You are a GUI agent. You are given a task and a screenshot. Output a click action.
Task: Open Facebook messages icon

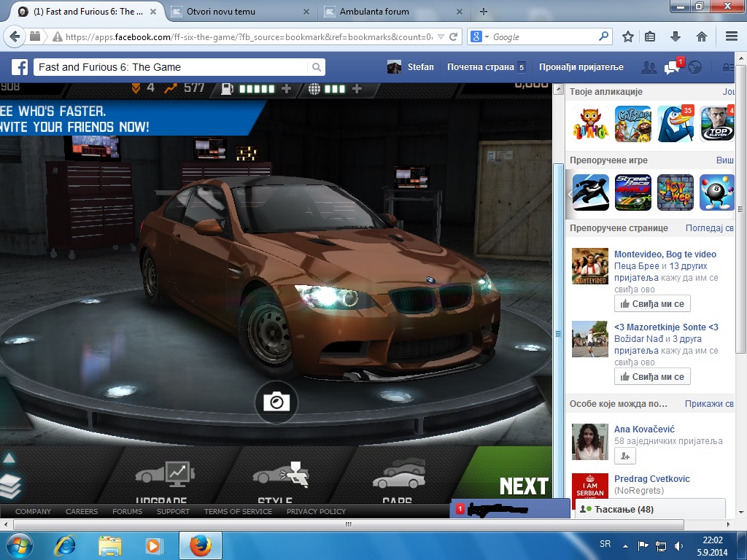672,68
